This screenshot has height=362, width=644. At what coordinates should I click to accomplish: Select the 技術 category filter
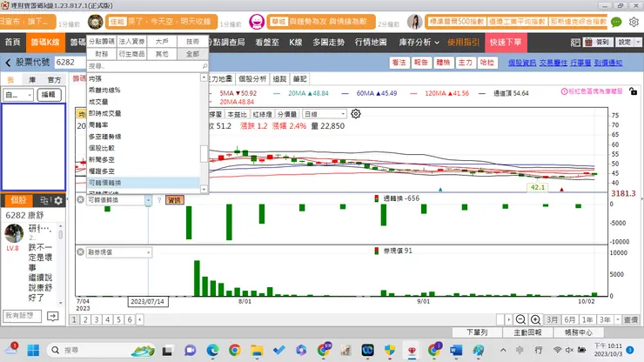192,42
